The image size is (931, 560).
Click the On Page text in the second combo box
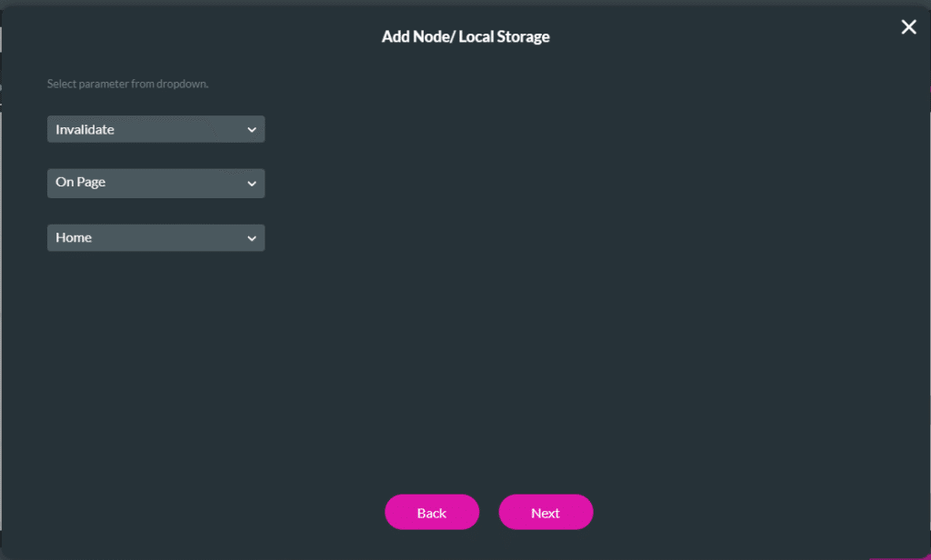click(x=80, y=182)
